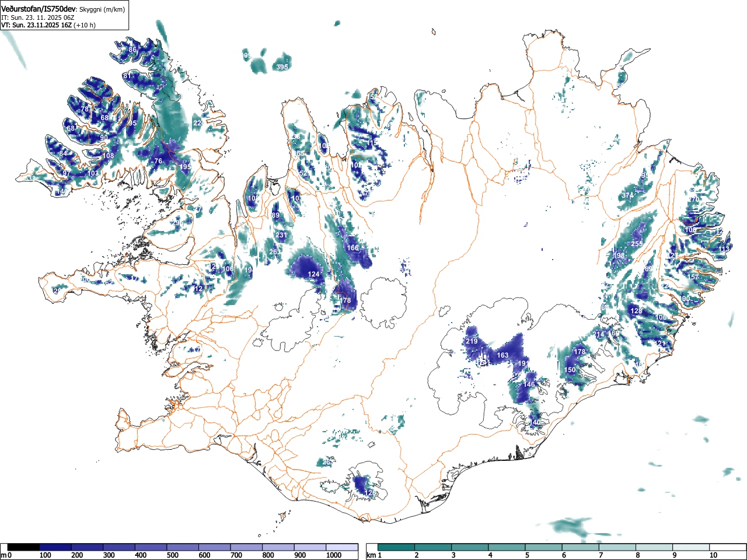Select the 2–3 km teal legend swatch

click(x=434, y=547)
